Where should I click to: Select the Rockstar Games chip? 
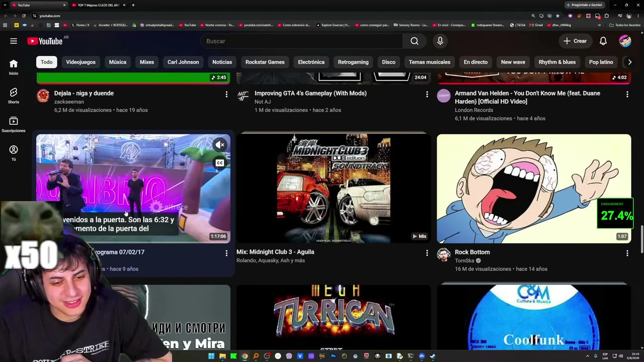tap(265, 62)
